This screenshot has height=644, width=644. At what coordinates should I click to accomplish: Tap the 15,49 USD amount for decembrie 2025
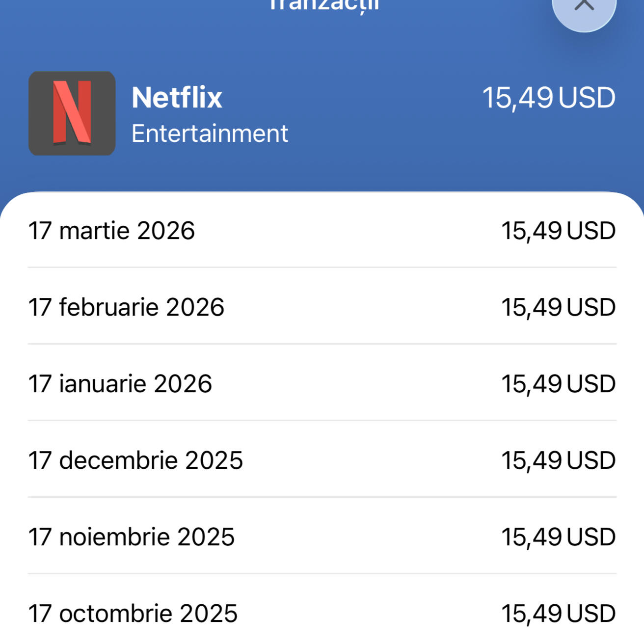(x=558, y=460)
